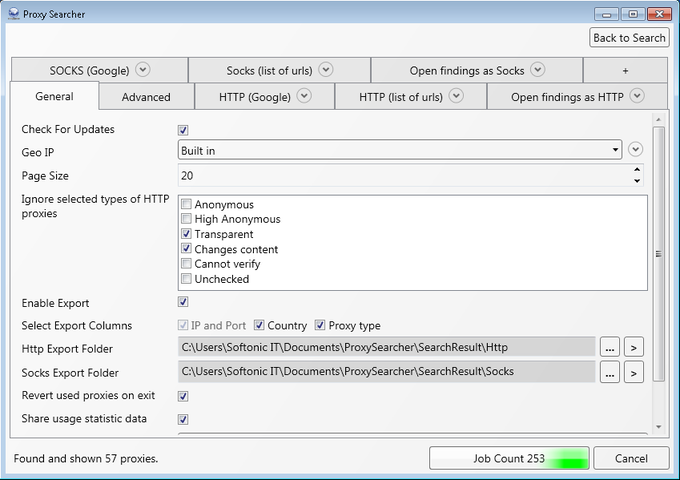Click the round chevron next to Geo IP

coord(635,150)
